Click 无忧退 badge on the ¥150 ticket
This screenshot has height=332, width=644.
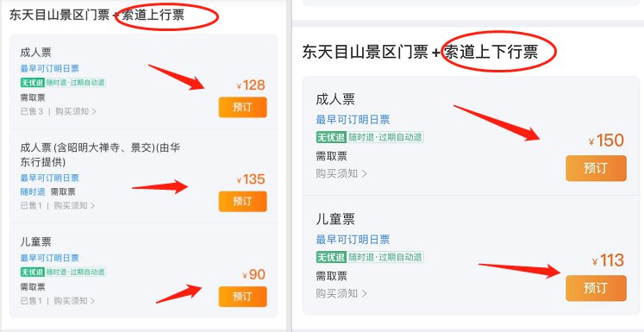(331, 137)
